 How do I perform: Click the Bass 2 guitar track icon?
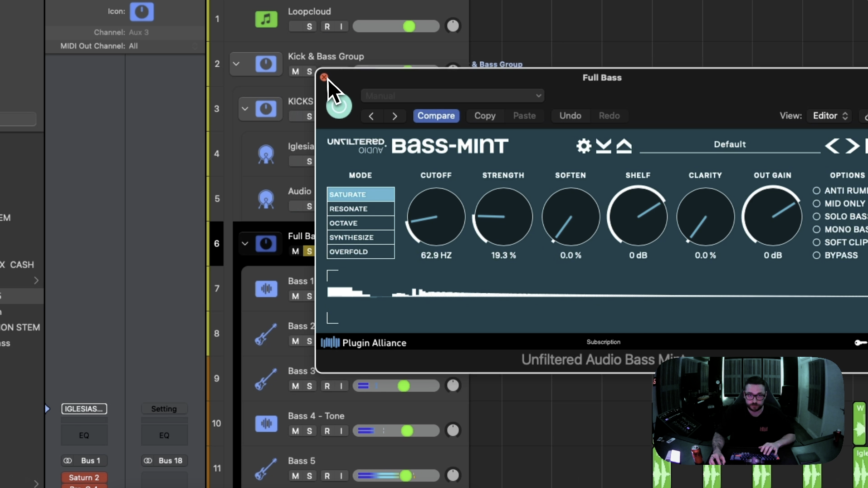click(x=266, y=334)
